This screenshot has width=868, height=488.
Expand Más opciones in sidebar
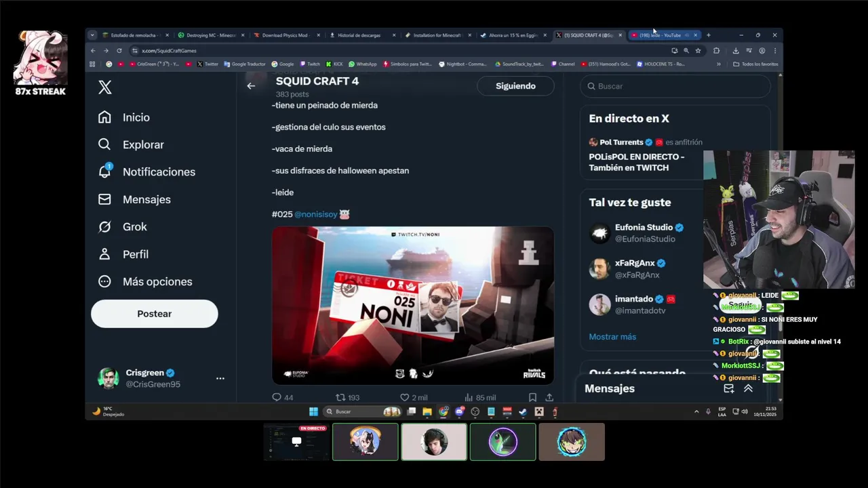click(145, 281)
